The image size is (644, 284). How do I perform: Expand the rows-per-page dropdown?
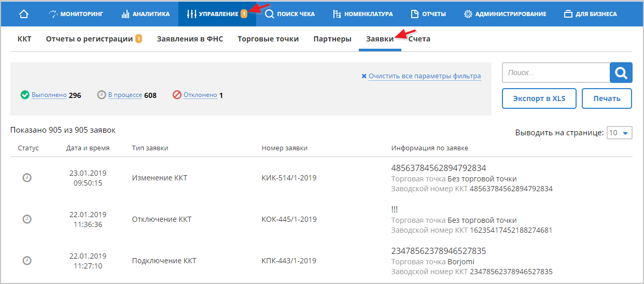click(x=620, y=133)
